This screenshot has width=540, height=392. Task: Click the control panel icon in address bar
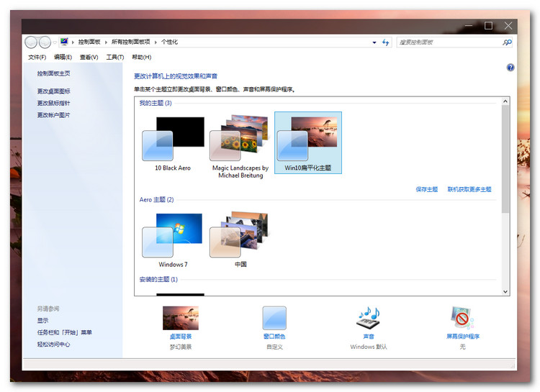[x=63, y=42]
